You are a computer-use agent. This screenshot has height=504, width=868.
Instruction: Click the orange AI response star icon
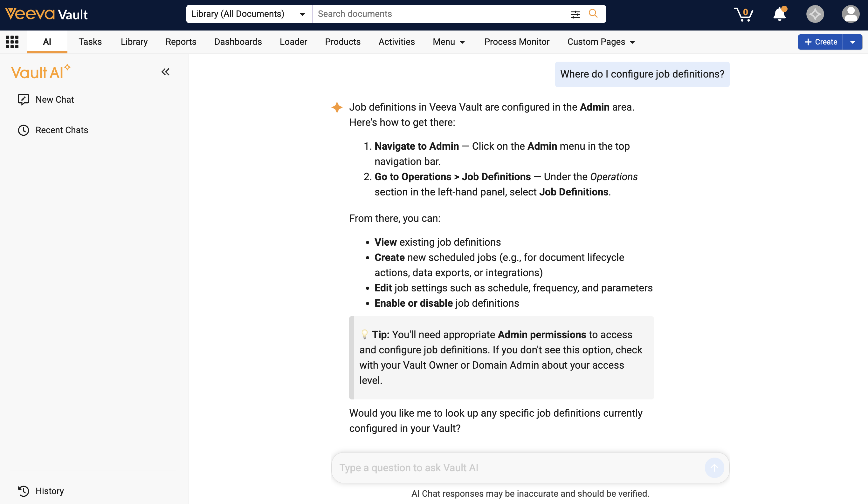coord(337,107)
